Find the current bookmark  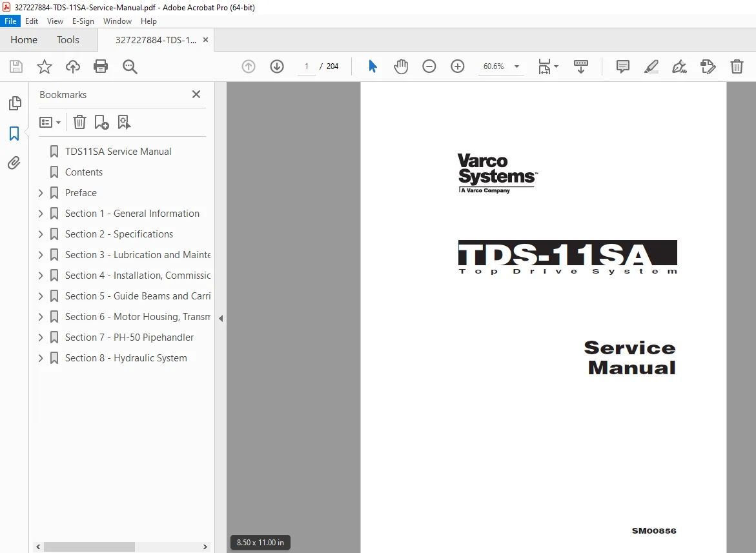[124, 123]
